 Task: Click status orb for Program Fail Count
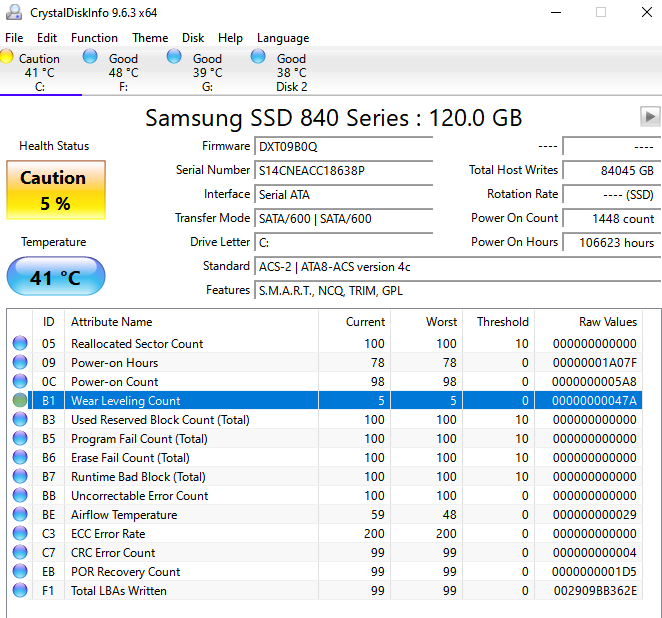20,438
